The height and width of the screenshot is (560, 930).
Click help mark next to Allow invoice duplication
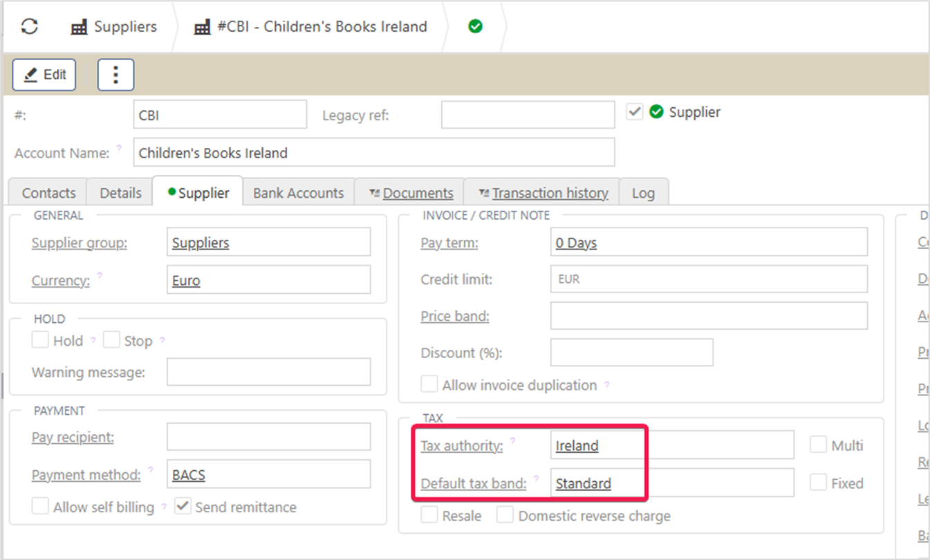pos(607,385)
